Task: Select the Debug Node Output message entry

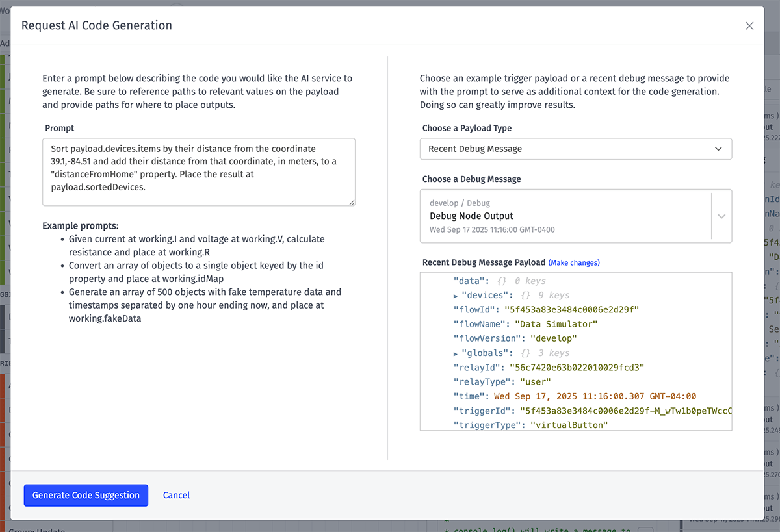Action: pos(565,216)
